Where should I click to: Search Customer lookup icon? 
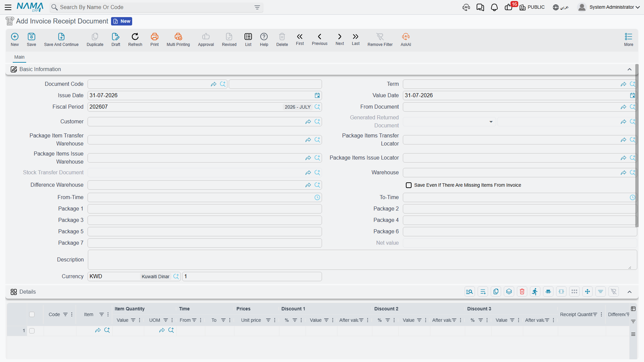(317, 122)
